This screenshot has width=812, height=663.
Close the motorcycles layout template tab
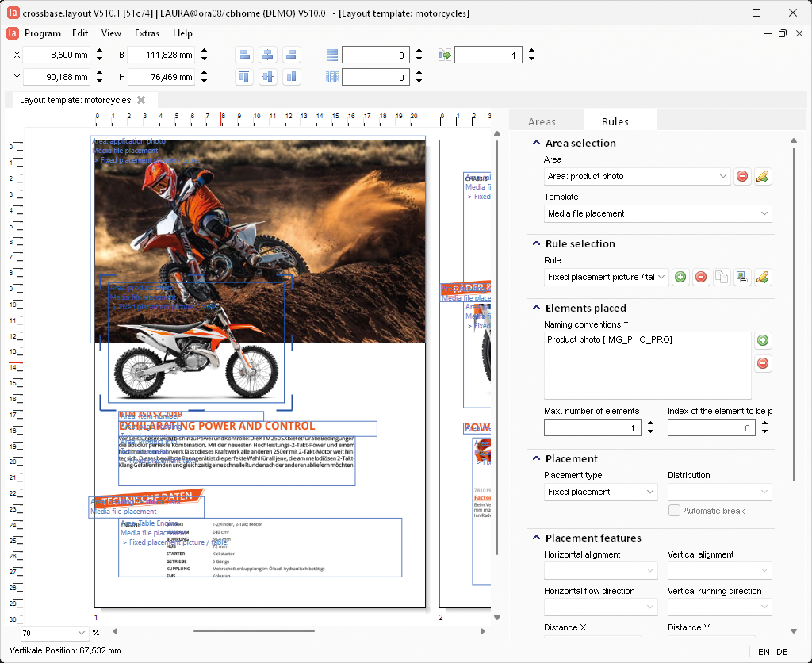141,100
